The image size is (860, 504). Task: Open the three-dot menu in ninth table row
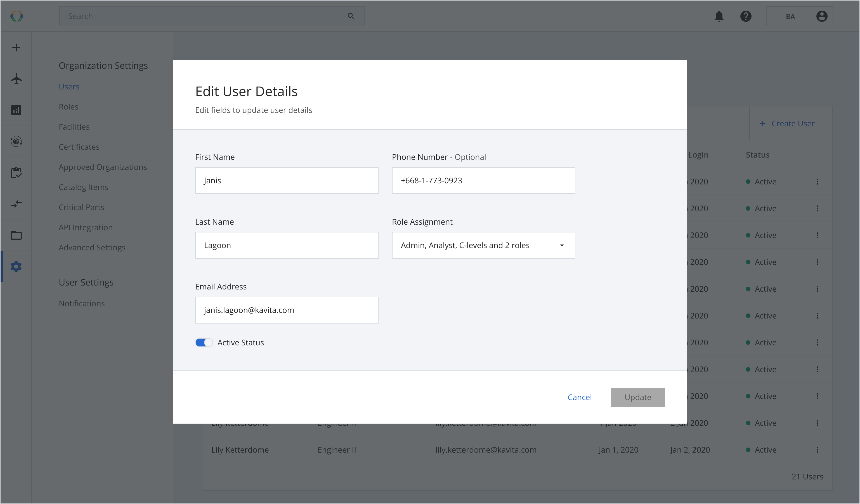coord(817,396)
